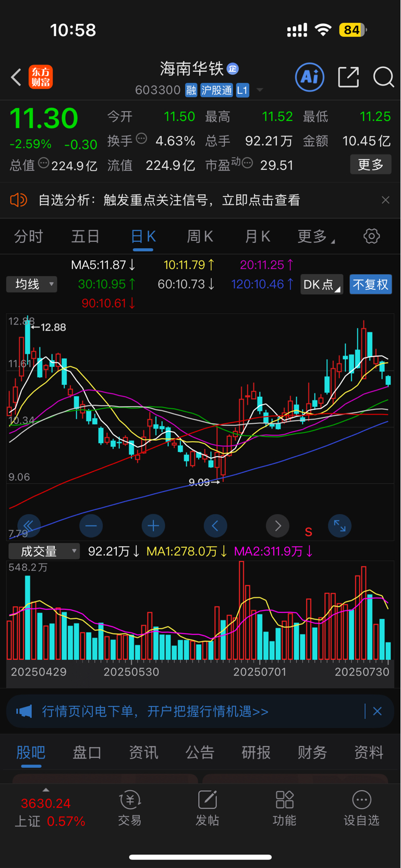Viewport: 401px width, 868px height.
Task: Tap the red 90:10.61 MA value
Action: pos(108,303)
